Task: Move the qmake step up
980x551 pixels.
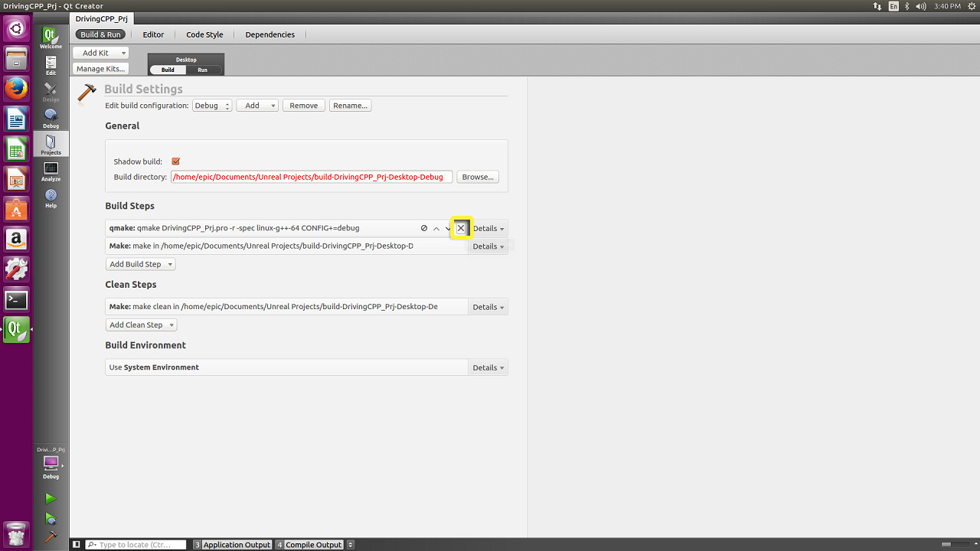Action: 436,228
